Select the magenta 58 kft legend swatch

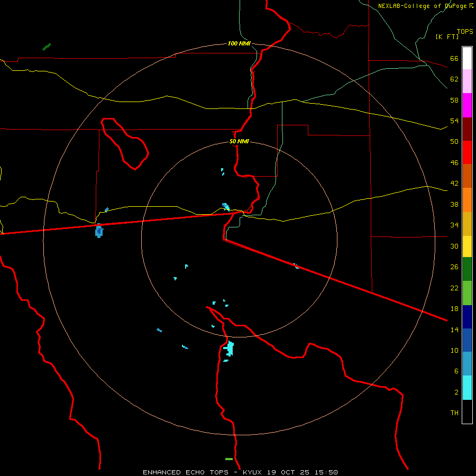click(x=467, y=105)
